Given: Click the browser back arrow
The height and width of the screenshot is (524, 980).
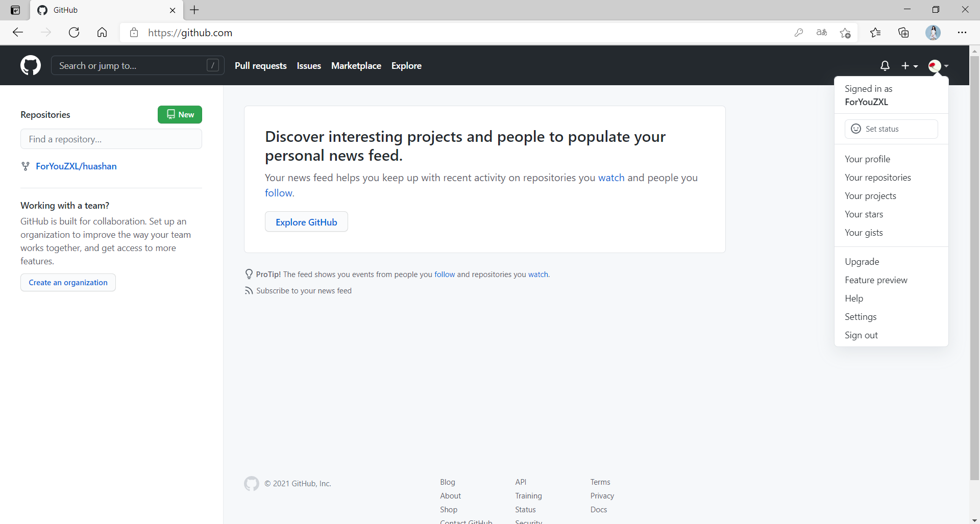Looking at the screenshot, I should [x=18, y=33].
